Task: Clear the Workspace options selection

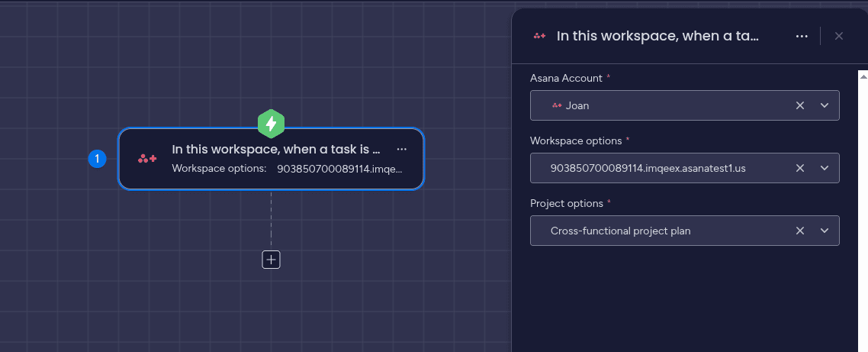Action: (800, 168)
